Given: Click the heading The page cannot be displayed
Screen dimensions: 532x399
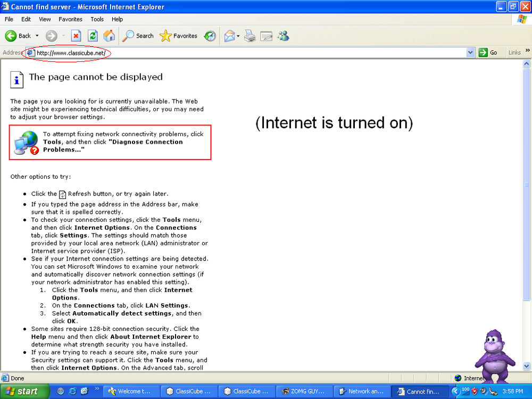Looking at the screenshot, I should tap(96, 77).
